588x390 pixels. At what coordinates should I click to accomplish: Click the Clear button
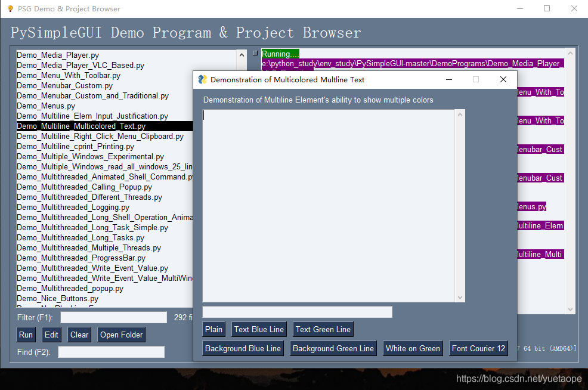[x=79, y=335]
